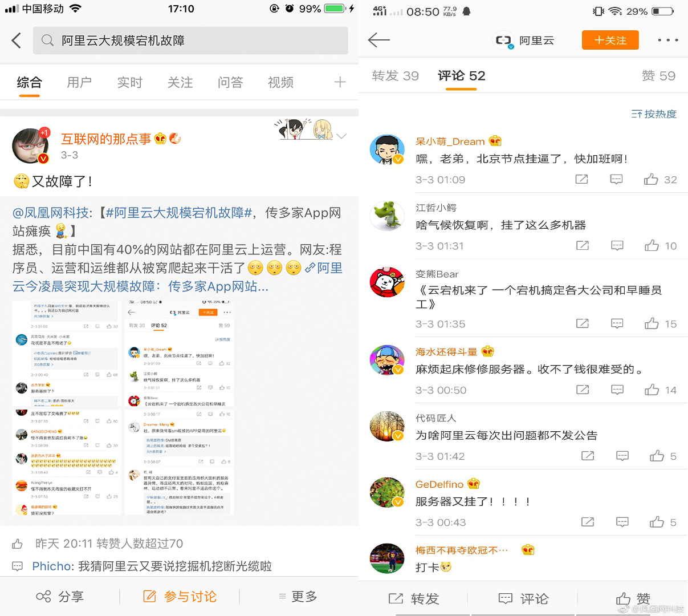Open hashtag #阿里云大规模宕机故障#
Viewport: 688px width, 616px height.
[x=179, y=213]
